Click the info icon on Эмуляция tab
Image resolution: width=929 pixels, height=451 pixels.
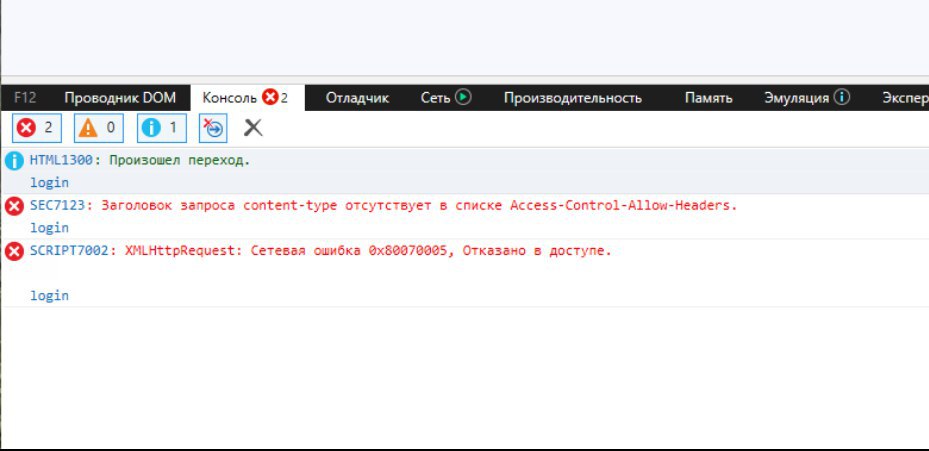(x=842, y=97)
